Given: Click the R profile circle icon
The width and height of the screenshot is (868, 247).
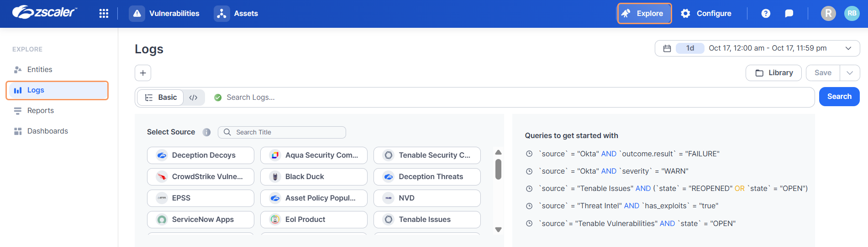Looking at the screenshot, I should pos(828,14).
